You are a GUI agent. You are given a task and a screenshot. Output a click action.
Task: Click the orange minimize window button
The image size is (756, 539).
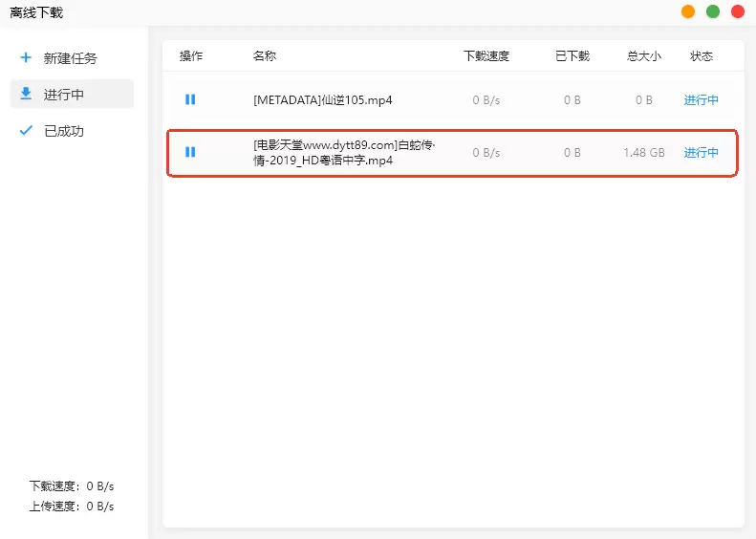[x=688, y=11]
